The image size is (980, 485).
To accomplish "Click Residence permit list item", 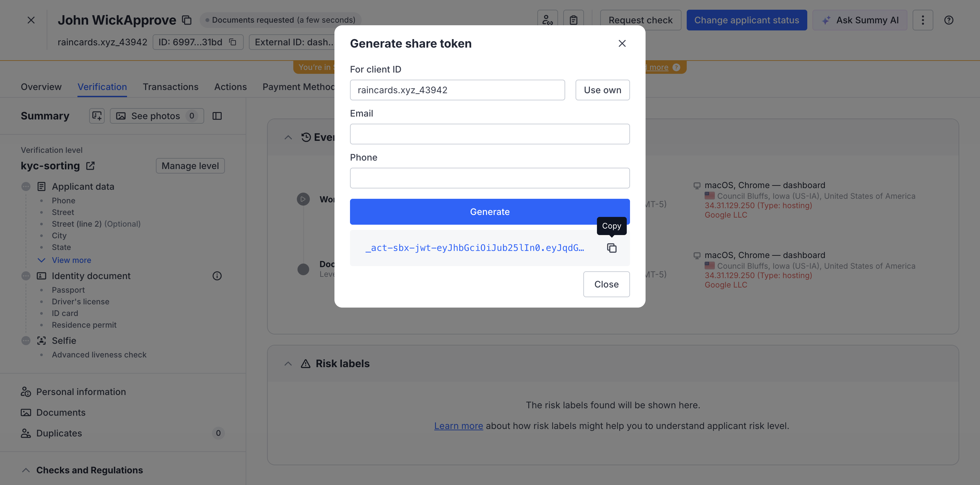I will tap(84, 325).
